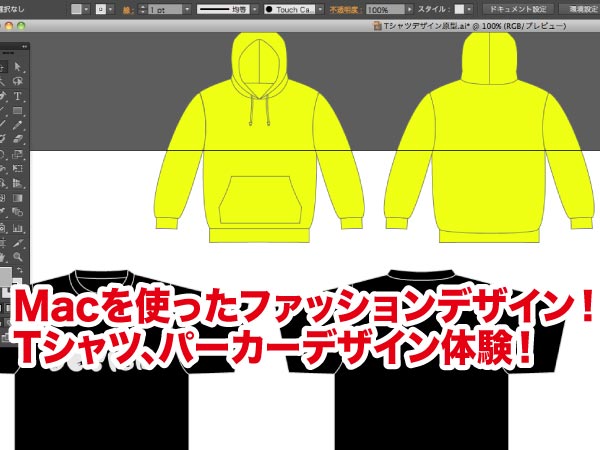Screen dimensions: 600x450
Task: Open the stroke weight dropdown
Action: coord(187,10)
